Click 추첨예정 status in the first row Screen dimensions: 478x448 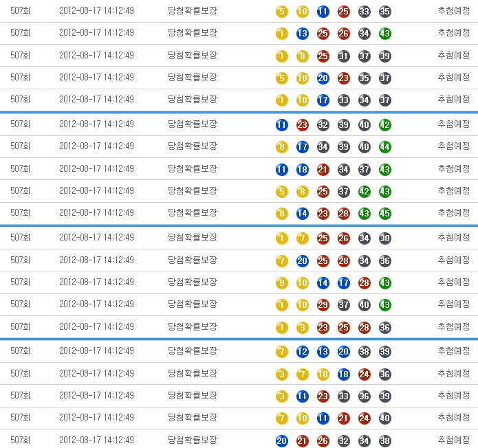coord(453,10)
